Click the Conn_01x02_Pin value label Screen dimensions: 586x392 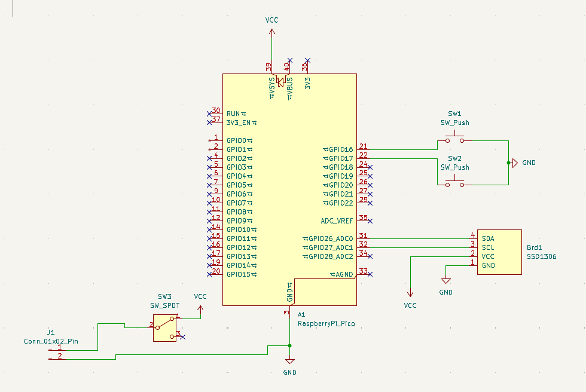tap(51, 341)
